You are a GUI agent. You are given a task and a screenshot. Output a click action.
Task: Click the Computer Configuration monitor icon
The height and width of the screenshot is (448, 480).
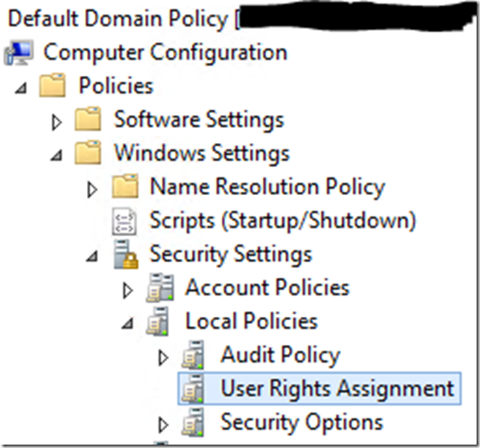[x=19, y=53]
